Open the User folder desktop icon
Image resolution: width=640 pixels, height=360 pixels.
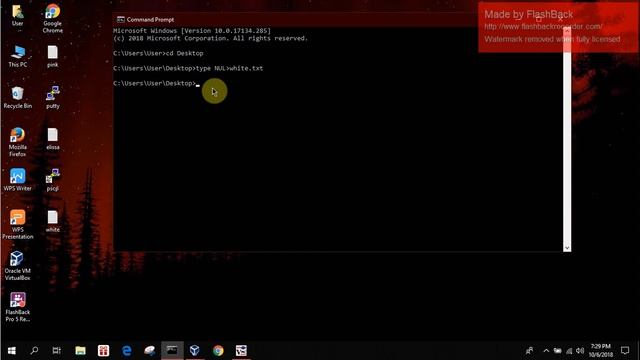click(18, 15)
